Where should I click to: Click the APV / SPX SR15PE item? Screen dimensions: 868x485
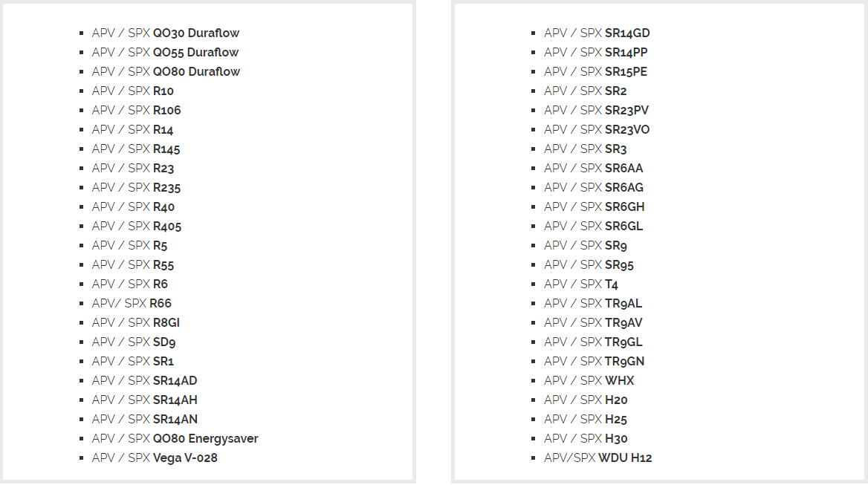coord(596,72)
